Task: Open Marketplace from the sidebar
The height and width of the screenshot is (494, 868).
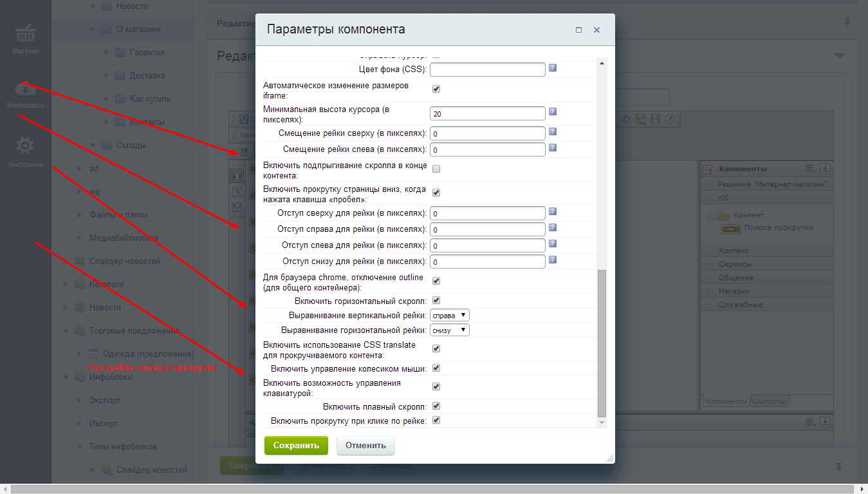Action: point(26,94)
